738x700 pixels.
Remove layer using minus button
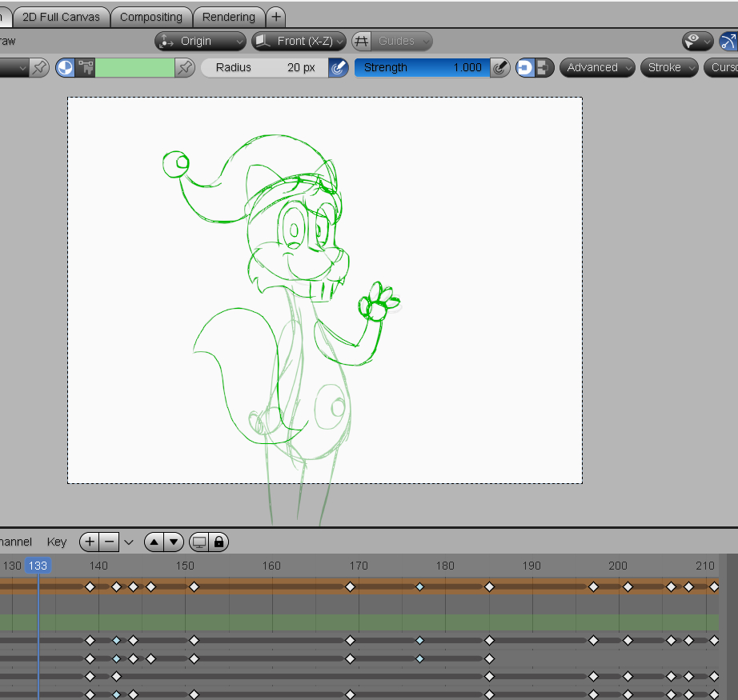pyautogui.click(x=110, y=542)
